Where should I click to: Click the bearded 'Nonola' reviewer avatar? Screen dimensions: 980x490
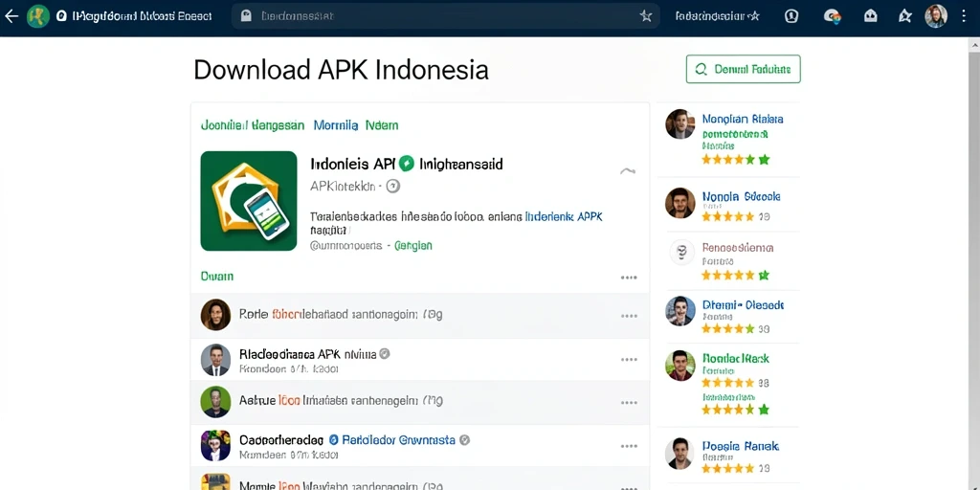point(680,203)
